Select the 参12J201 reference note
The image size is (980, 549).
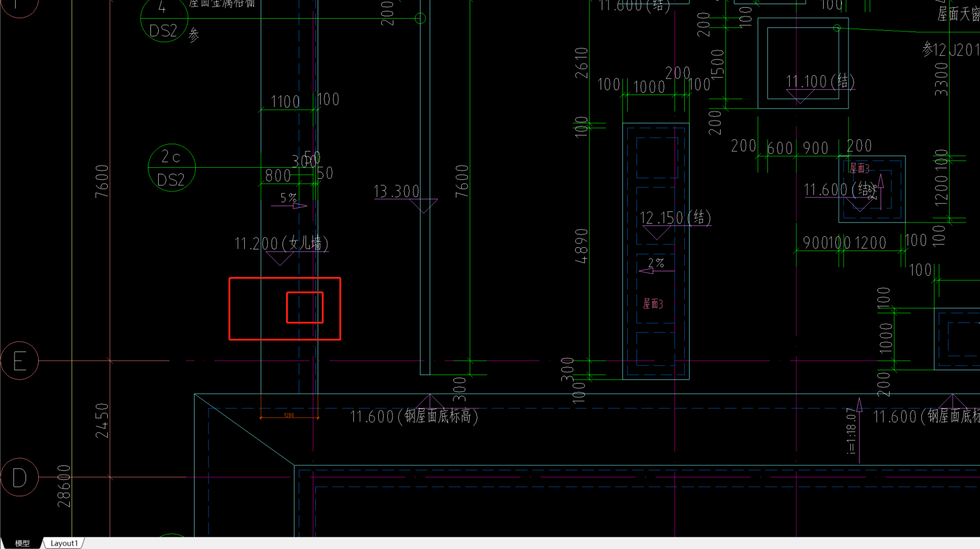point(951,49)
